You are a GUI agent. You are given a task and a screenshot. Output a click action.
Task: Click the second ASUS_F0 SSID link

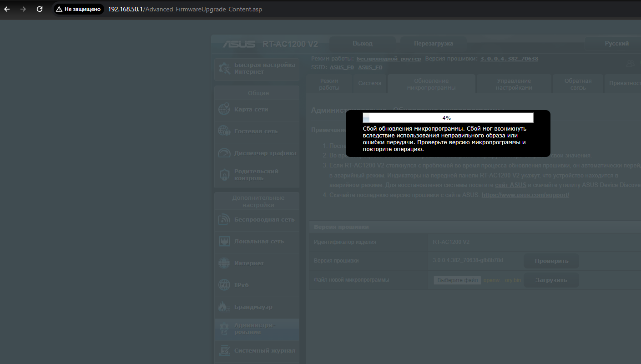[x=370, y=67]
